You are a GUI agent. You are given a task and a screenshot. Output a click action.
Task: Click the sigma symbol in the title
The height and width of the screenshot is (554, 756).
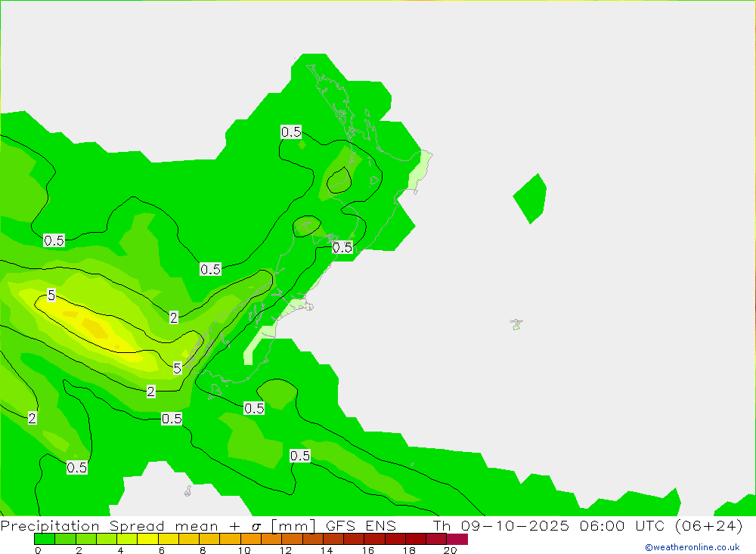255,527
